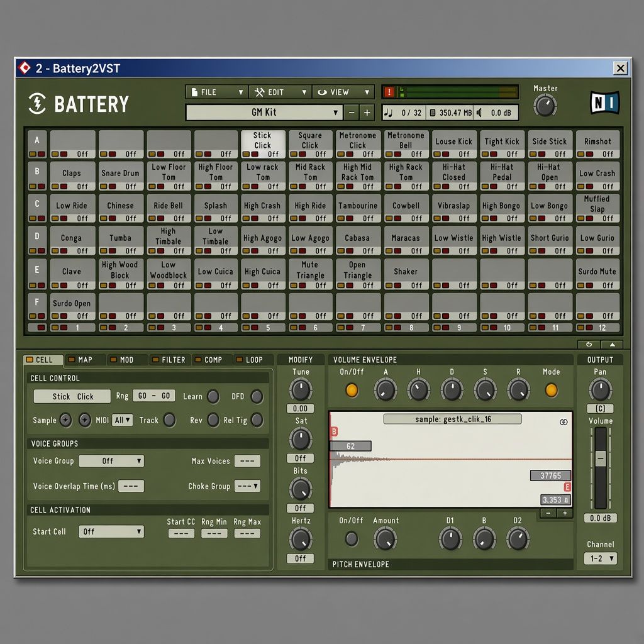The width and height of the screenshot is (644, 644).
Task: Collapse panel with the up-arrow button
Action: (612, 344)
